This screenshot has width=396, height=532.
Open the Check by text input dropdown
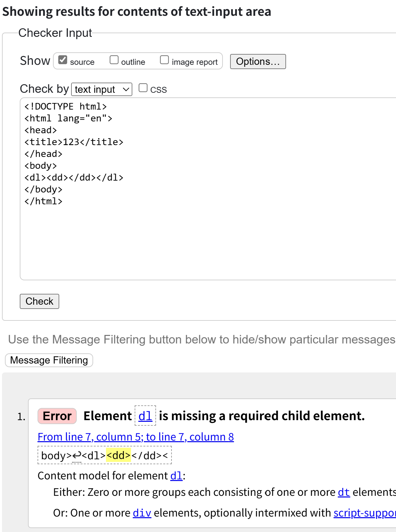pyautogui.click(x=101, y=89)
